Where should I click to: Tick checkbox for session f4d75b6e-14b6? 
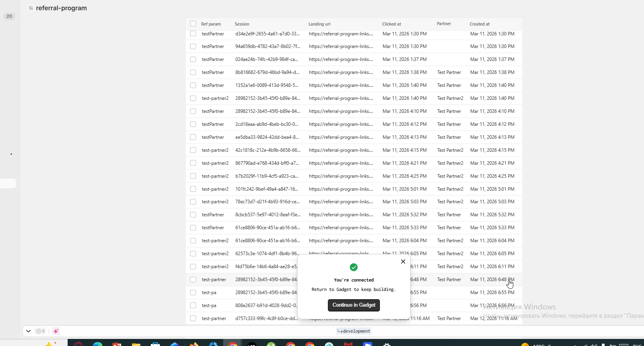pos(193,267)
